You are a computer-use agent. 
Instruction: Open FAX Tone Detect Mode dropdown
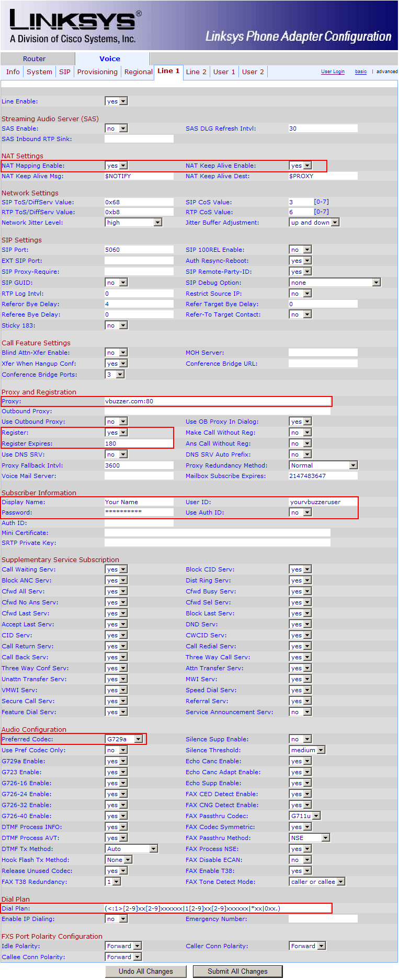317,882
